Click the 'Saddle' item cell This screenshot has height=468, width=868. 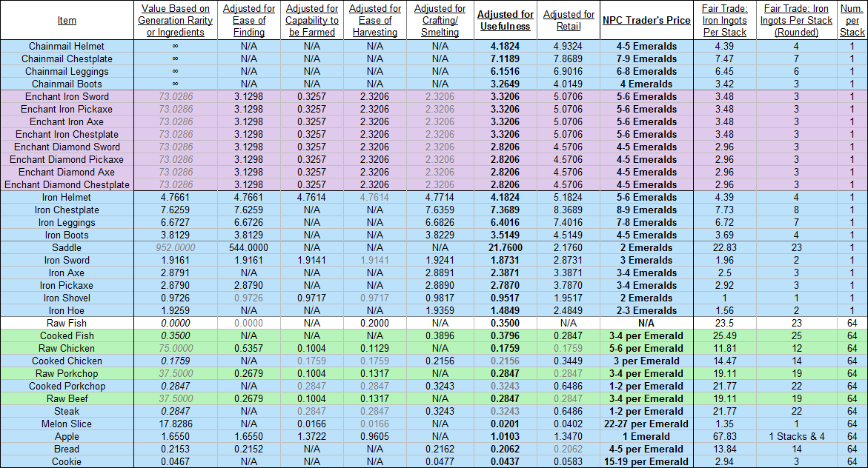pyautogui.click(x=67, y=248)
